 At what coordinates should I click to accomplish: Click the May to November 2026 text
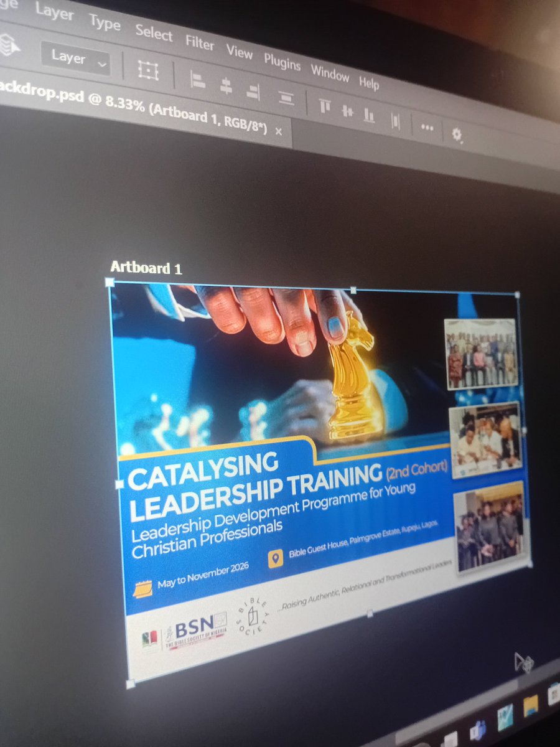click(x=203, y=576)
